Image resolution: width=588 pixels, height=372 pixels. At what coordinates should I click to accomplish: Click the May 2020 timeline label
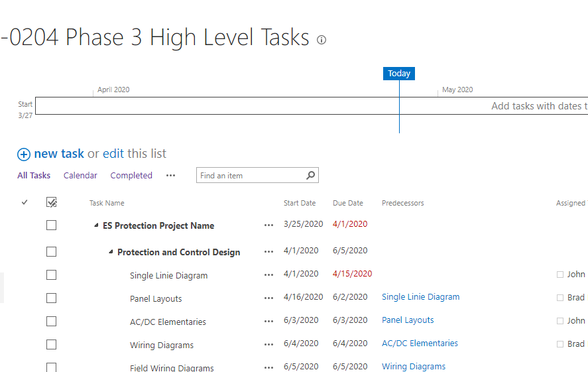click(457, 90)
